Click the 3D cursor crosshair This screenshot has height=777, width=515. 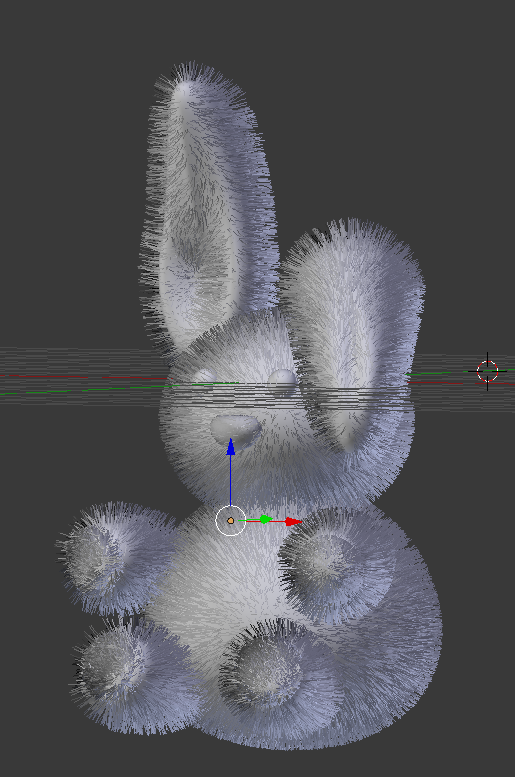tap(487, 371)
